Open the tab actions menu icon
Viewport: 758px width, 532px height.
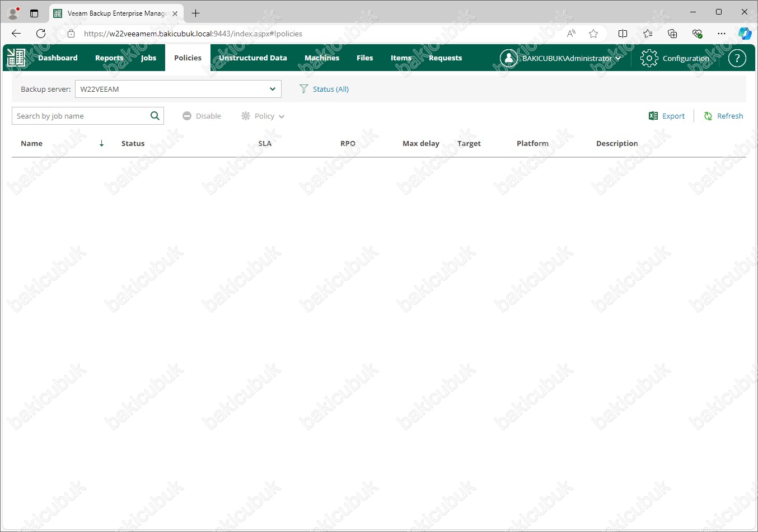(34, 13)
